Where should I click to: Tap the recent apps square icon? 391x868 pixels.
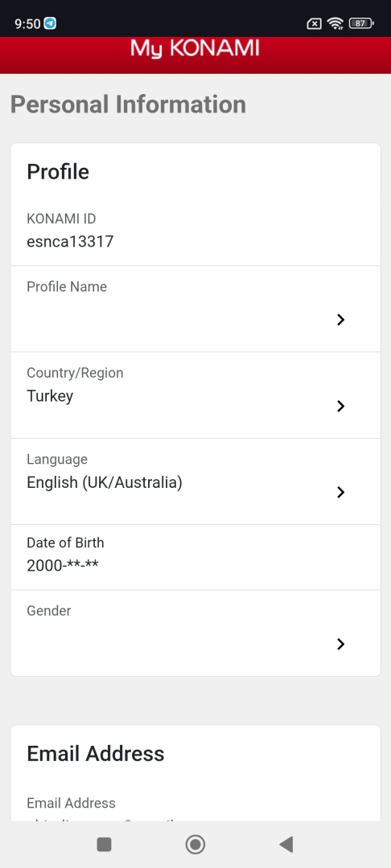(x=104, y=844)
